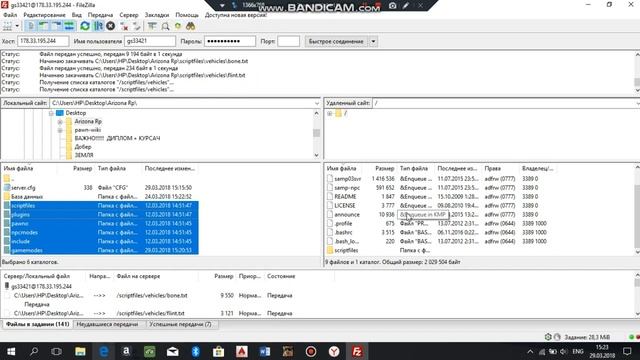This screenshot has width=640, height=360.
Task: Toggle the transfer queue display
Action: [x=69, y=26]
